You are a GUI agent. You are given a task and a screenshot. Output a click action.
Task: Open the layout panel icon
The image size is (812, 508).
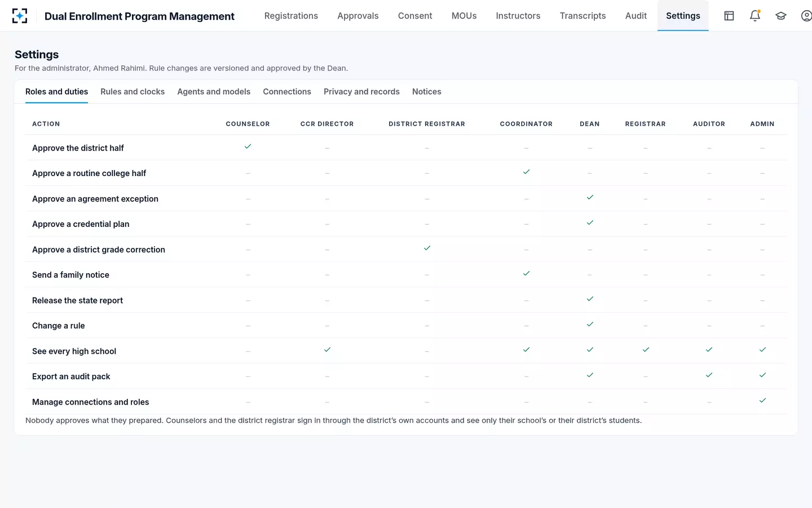pyautogui.click(x=729, y=16)
